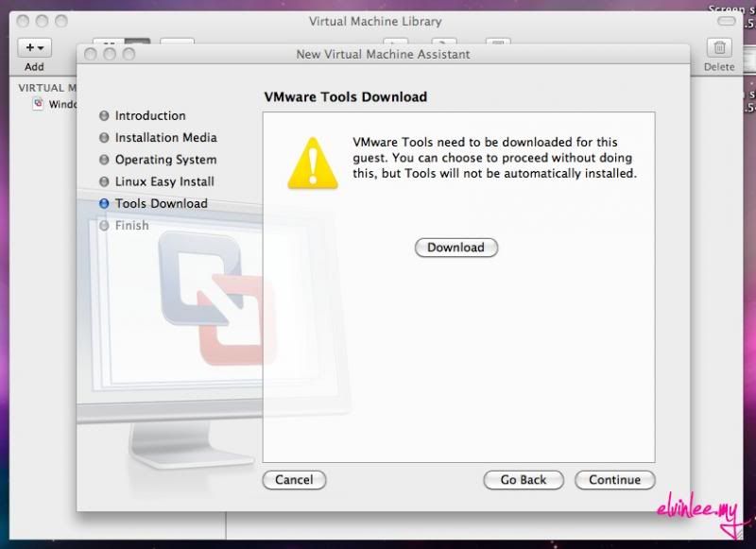Minimize the Virtual Machine Library window
This screenshot has width=756, height=549.
[x=42, y=21]
